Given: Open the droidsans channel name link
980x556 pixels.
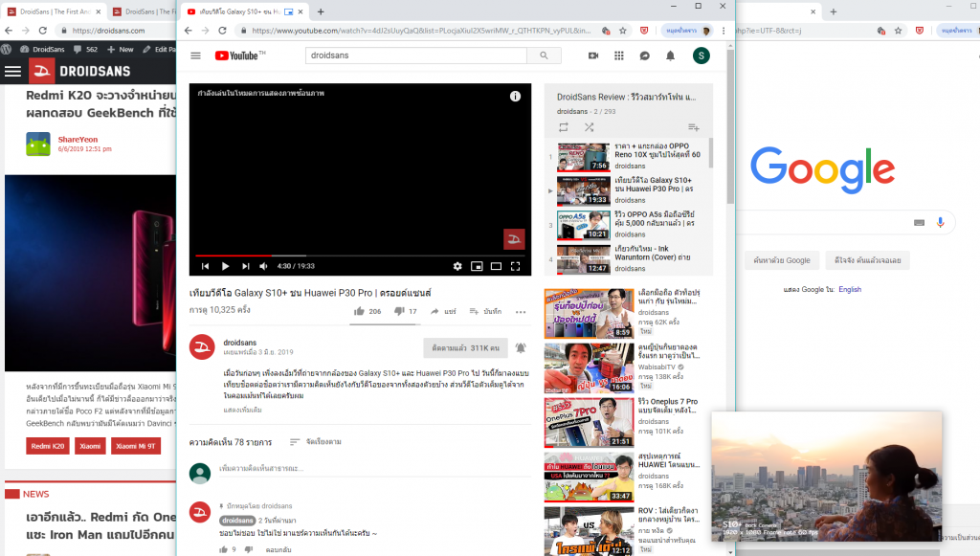Looking at the screenshot, I should [x=240, y=343].
